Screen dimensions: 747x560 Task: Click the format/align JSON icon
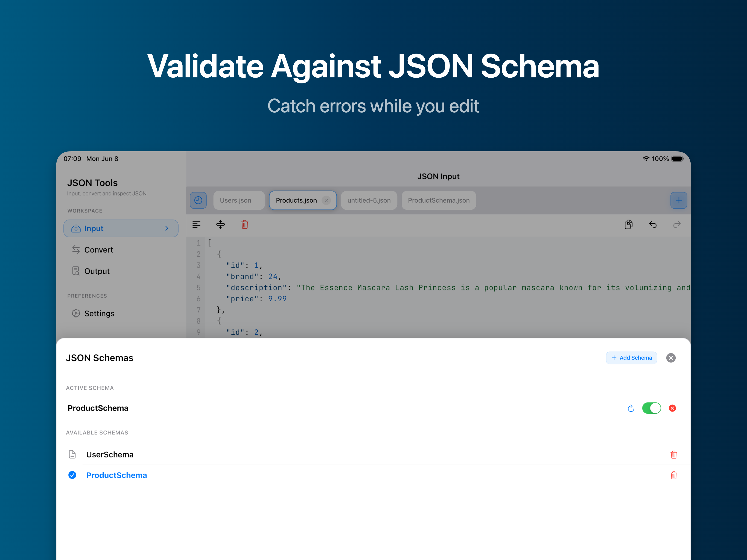tap(197, 224)
